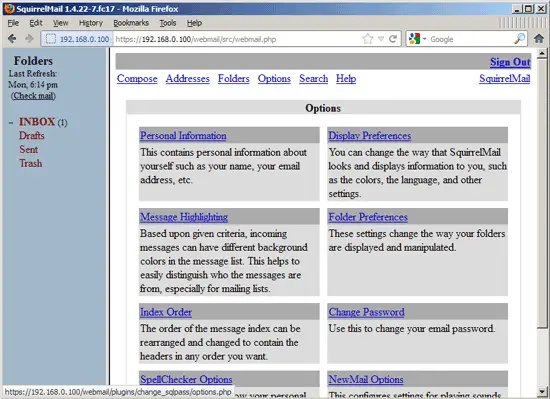The image size is (550, 399).
Task: Open the Tools menu
Action: (168, 23)
